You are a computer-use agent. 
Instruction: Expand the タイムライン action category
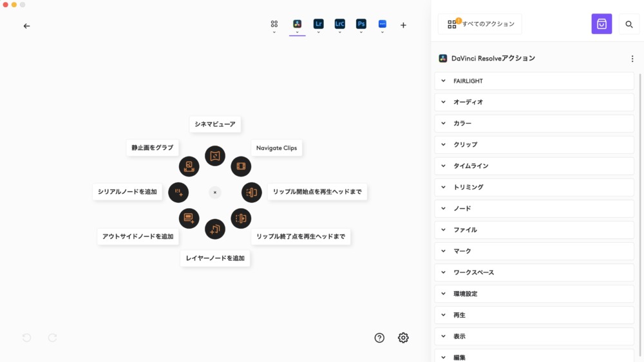(535, 166)
